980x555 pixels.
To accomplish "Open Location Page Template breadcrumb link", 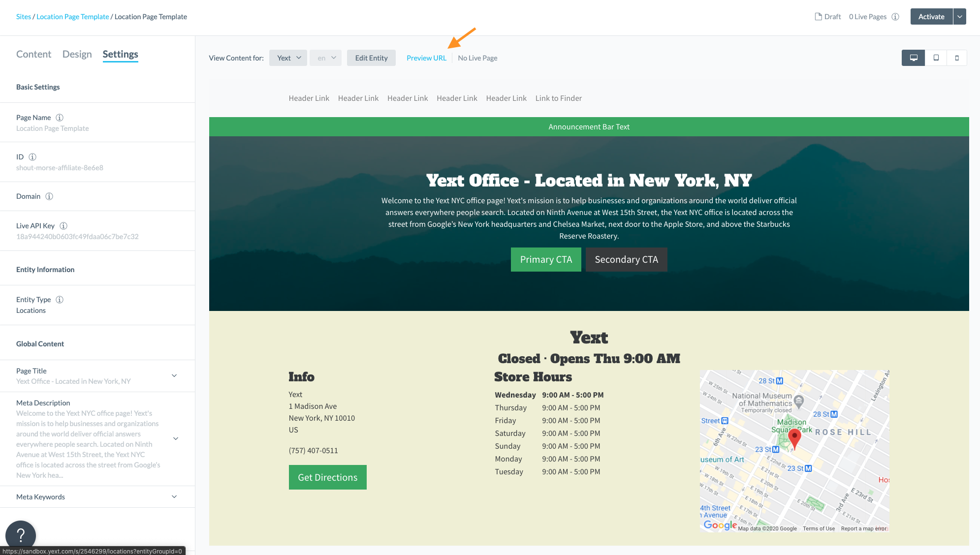I will coord(73,17).
